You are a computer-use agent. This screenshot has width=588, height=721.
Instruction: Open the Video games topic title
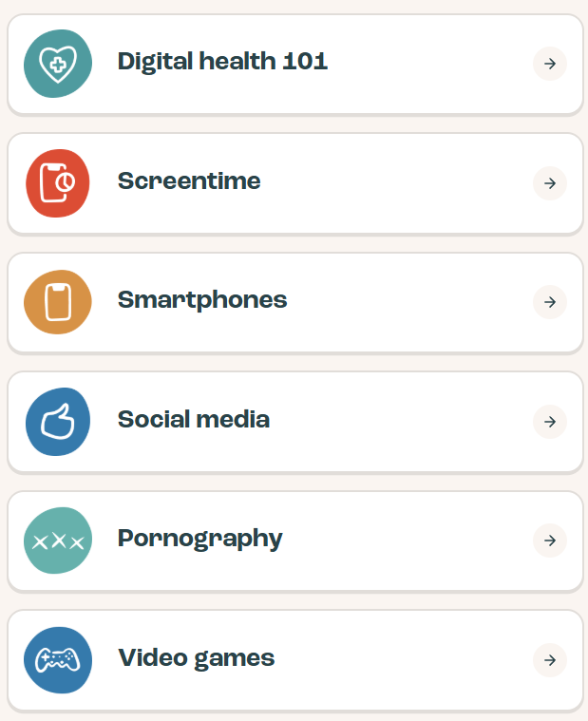click(197, 658)
